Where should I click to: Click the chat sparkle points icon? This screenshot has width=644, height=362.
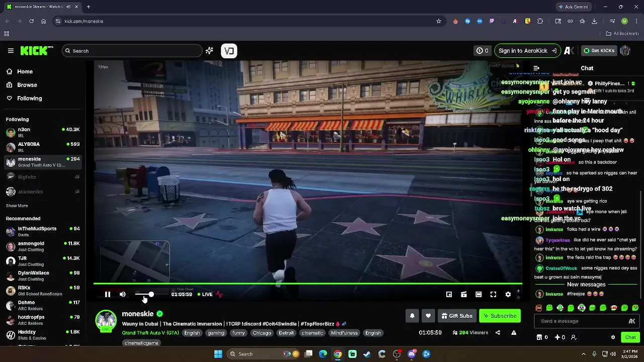557,337
